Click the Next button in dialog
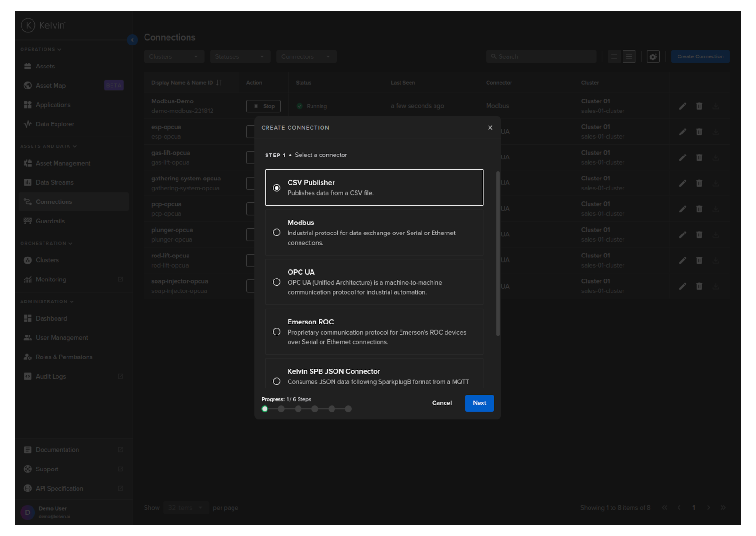The height and width of the screenshot is (536, 756). [479, 403]
